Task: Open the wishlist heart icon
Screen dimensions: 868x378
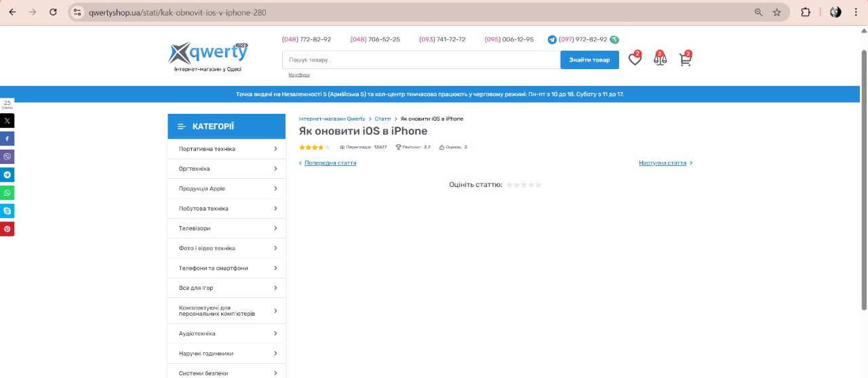Action: (x=634, y=60)
